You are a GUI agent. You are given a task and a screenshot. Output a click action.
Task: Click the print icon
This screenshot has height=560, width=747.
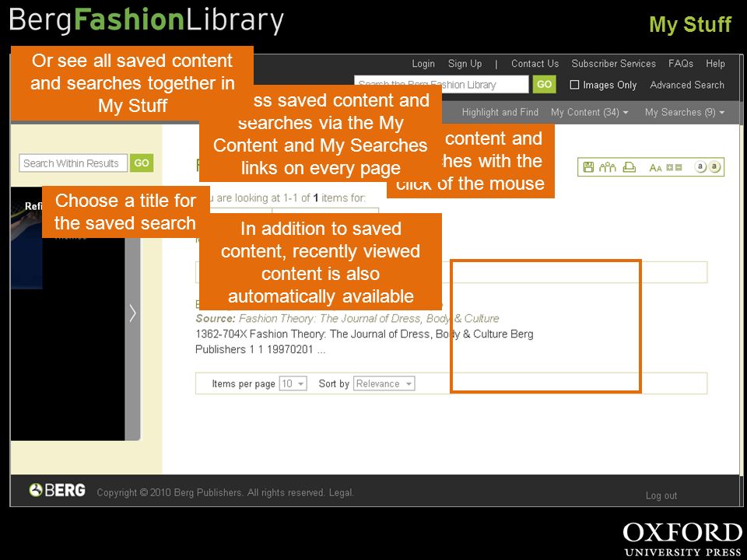click(630, 167)
